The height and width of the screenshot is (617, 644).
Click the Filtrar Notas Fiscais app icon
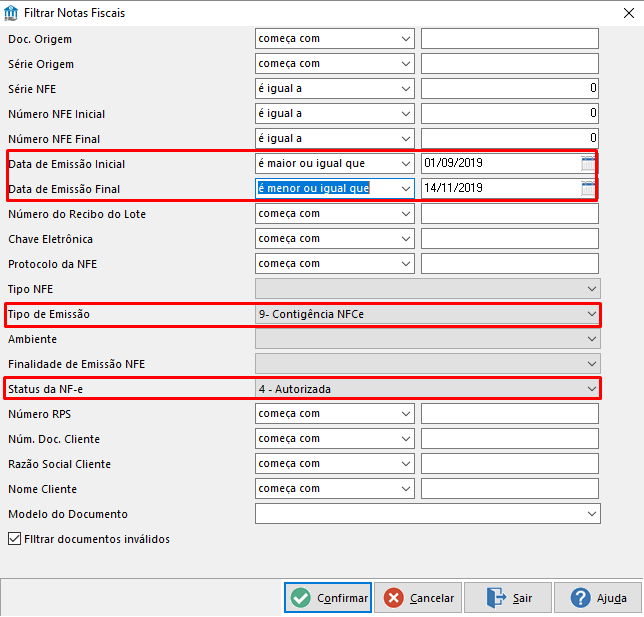[x=11, y=13]
